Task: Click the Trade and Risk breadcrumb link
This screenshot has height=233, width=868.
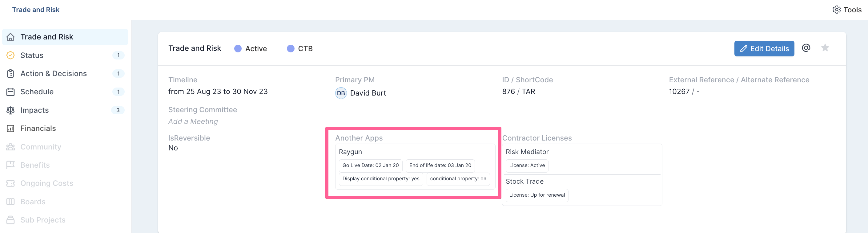Action: 36,10
